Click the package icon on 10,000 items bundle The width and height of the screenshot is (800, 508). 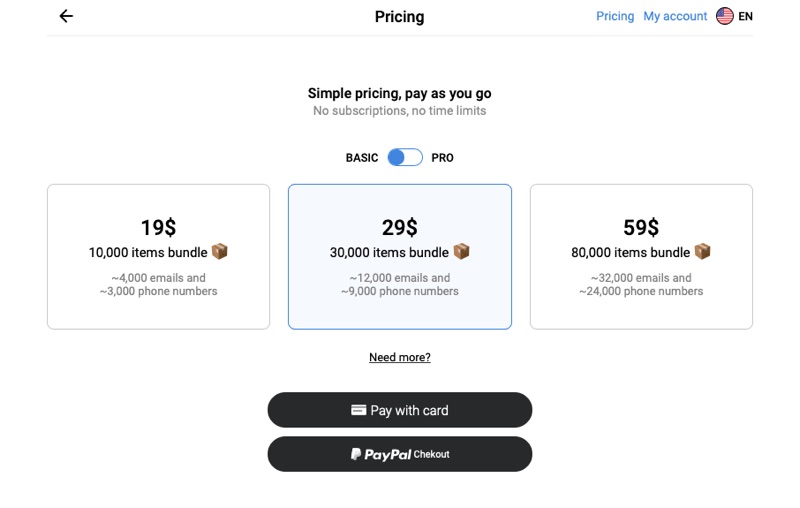(x=219, y=251)
